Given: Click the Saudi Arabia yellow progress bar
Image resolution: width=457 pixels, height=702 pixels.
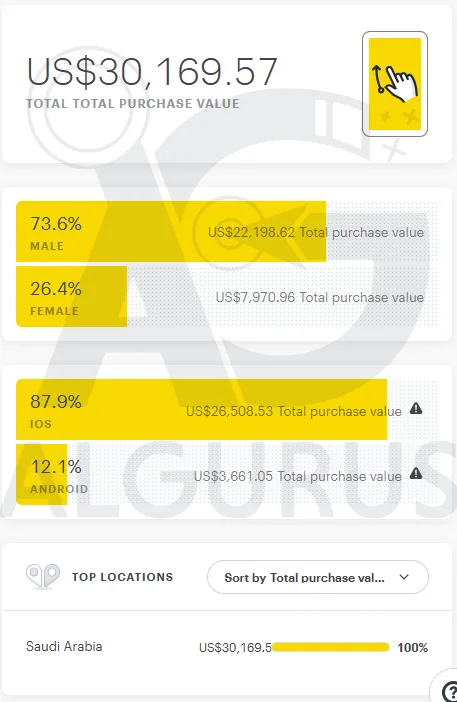Looking at the screenshot, I should pos(330,647).
